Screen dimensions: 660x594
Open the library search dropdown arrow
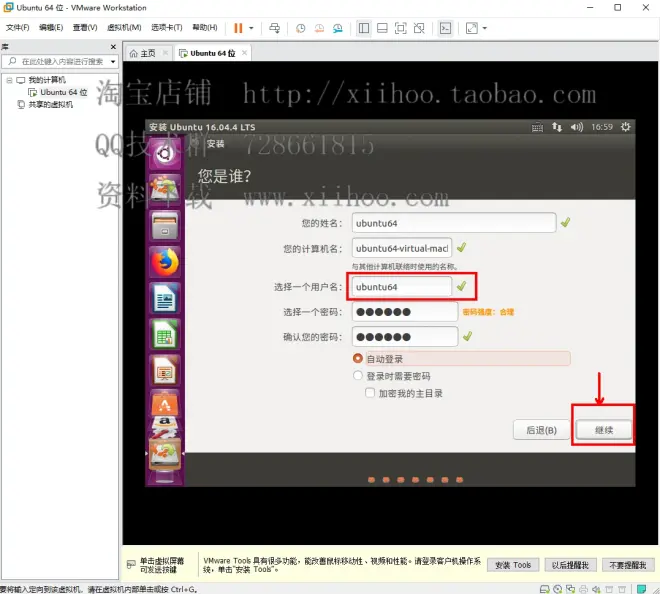pyautogui.click(x=113, y=61)
